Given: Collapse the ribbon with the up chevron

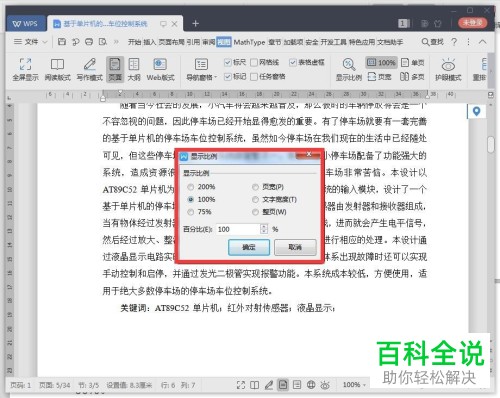Looking at the screenshot, I should 482,42.
